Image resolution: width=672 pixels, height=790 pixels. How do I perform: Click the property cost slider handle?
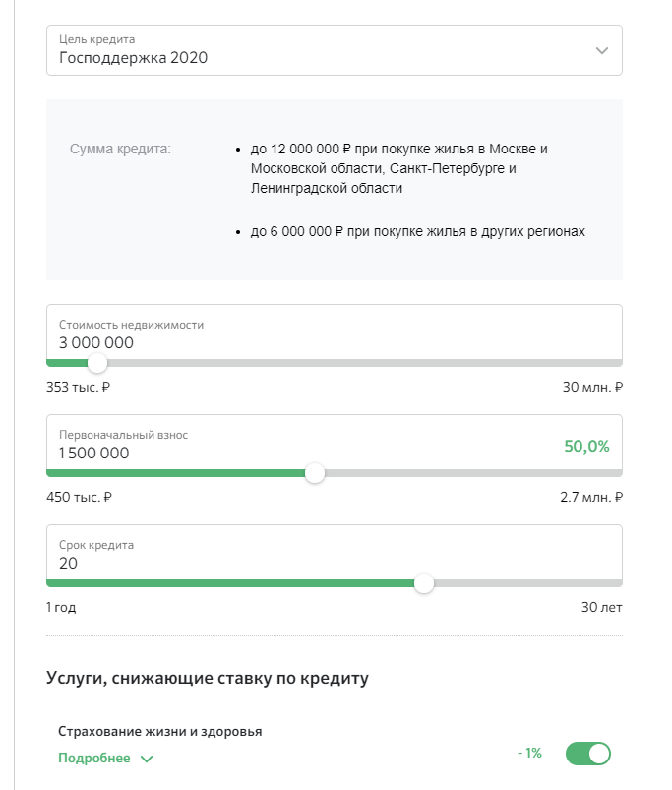point(97,363)
